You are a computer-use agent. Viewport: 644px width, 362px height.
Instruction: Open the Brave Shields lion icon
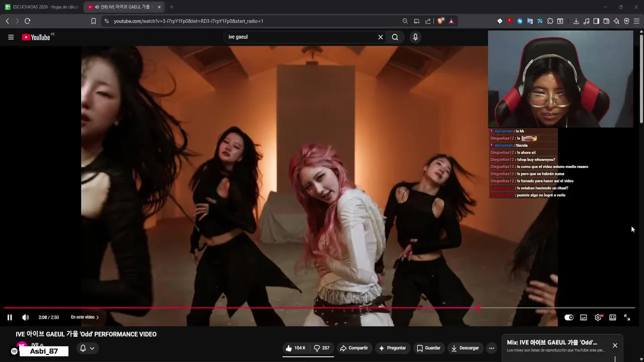441,21
